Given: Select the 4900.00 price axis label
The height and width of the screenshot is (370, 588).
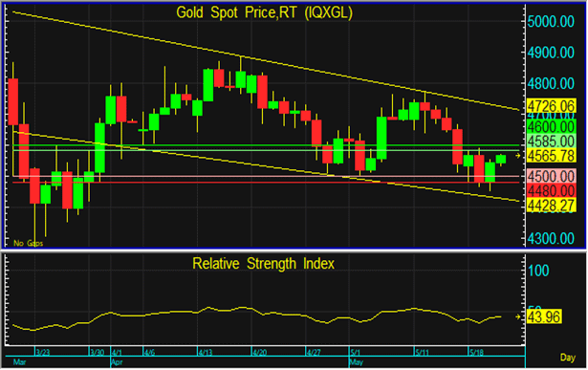Looking at the screenshot, I should [x=550, y=53].
